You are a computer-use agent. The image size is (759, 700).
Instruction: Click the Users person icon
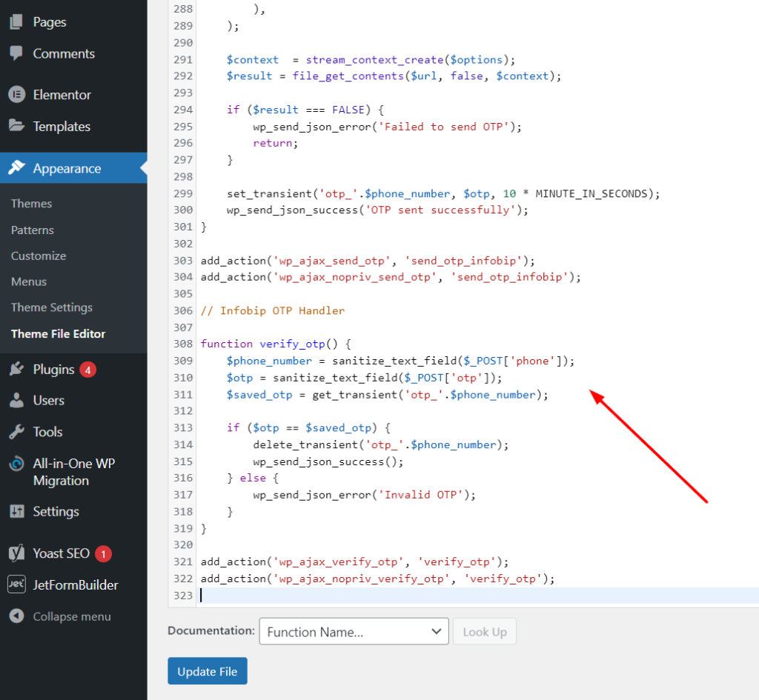point(16,401)
